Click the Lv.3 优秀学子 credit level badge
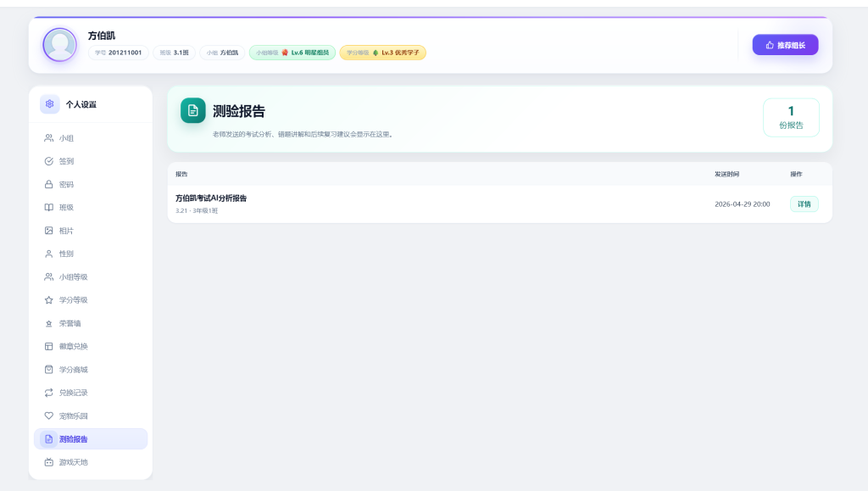The height and width of the screenshot is (491, 868). 382,53
